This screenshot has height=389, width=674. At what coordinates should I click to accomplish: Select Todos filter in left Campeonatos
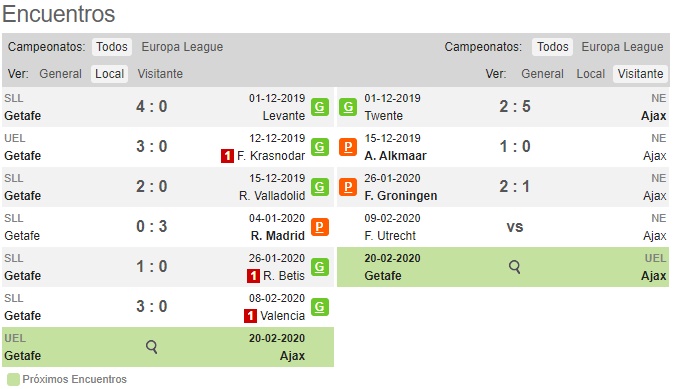(112, 47)
